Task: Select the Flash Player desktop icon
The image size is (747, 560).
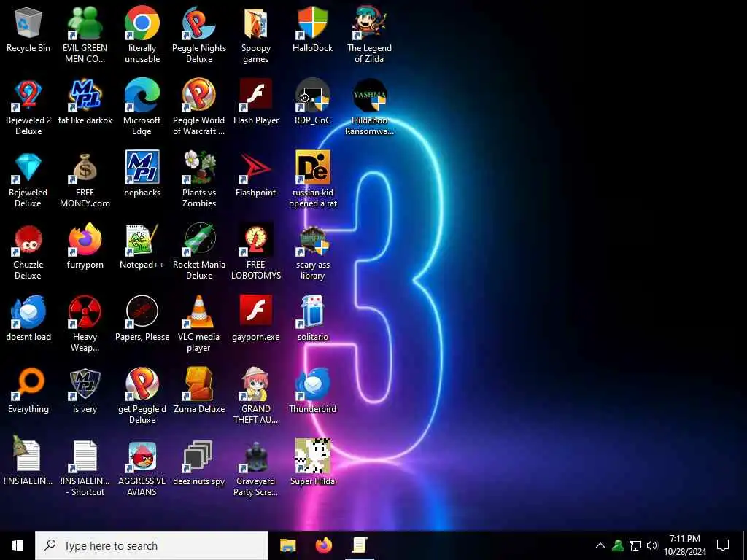Action: coord(256,96)
